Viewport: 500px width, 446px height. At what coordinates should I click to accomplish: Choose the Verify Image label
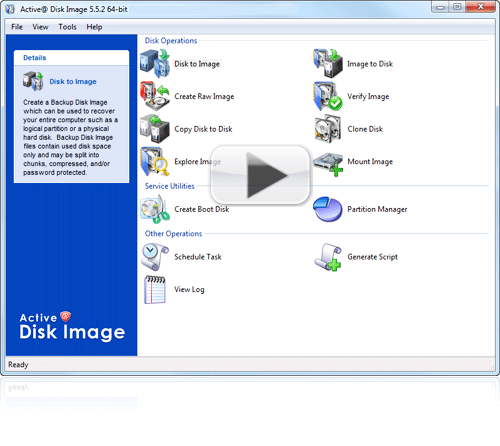(368, 96)
